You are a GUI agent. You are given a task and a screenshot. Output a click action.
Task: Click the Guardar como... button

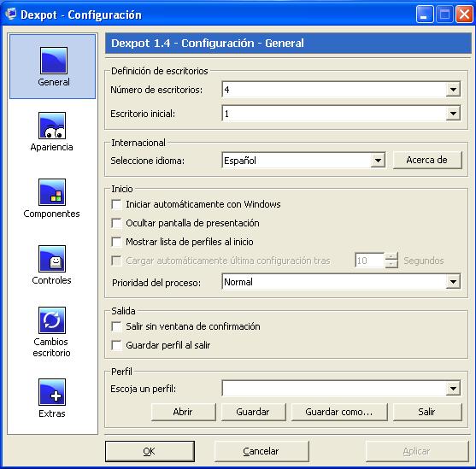pyautogui.click(x=339, y=412)
